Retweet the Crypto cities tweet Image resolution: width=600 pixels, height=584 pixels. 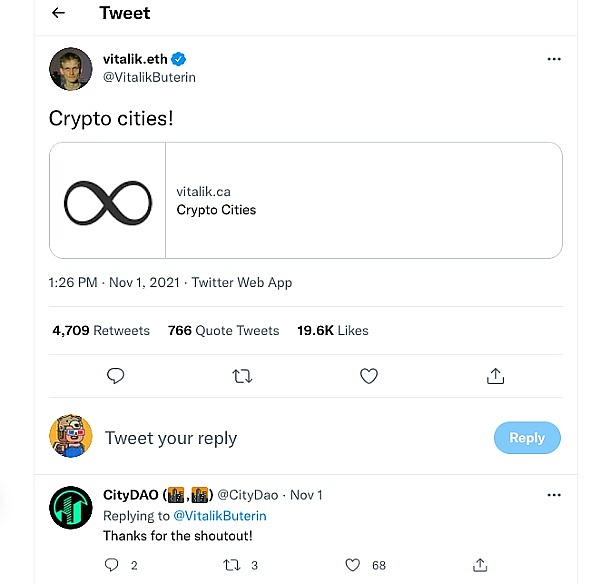point(242,376)
